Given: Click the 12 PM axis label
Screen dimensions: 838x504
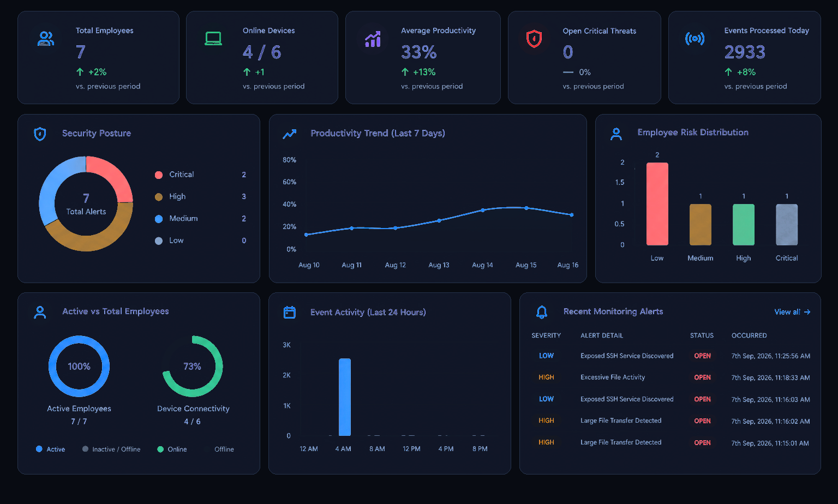Looking at the screenshot, I should click(411, 449).
